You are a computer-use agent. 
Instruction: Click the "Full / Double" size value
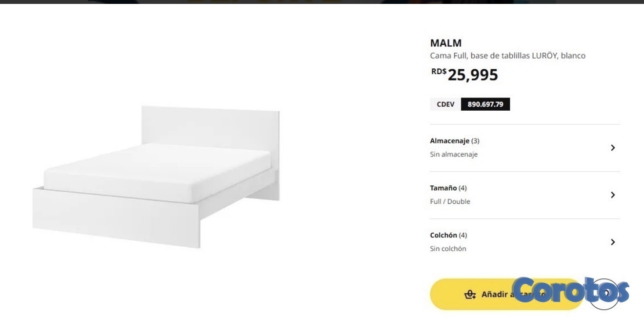pyautogui.click(x=450, y=201)
